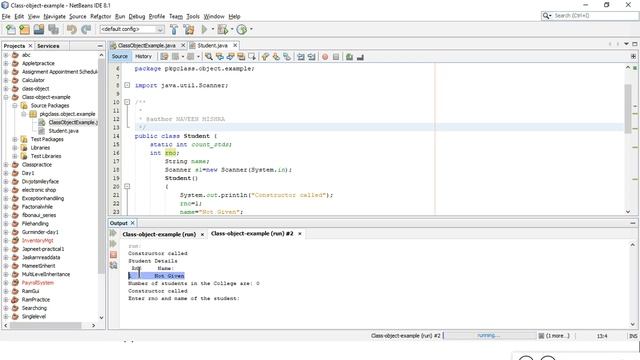640x360 pixels.
Task: Click the New File toolbar icon
Action: click(x=11, y=29)
